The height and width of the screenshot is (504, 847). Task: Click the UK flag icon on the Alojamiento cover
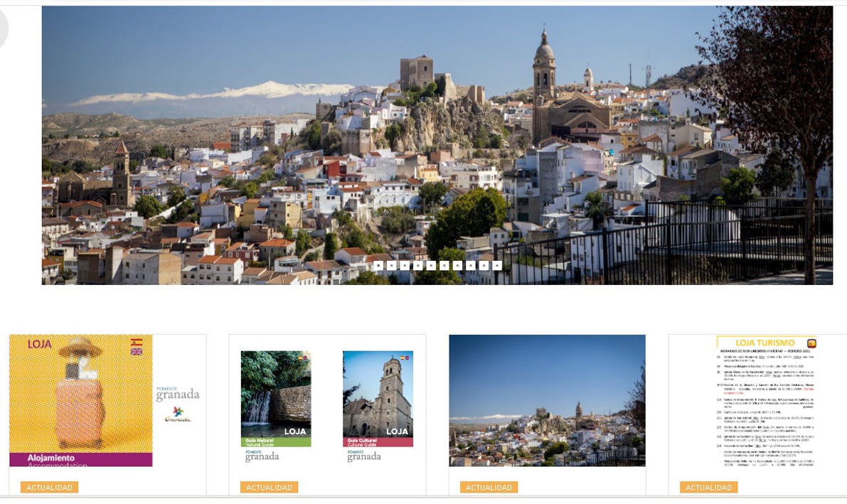(136, 352)
